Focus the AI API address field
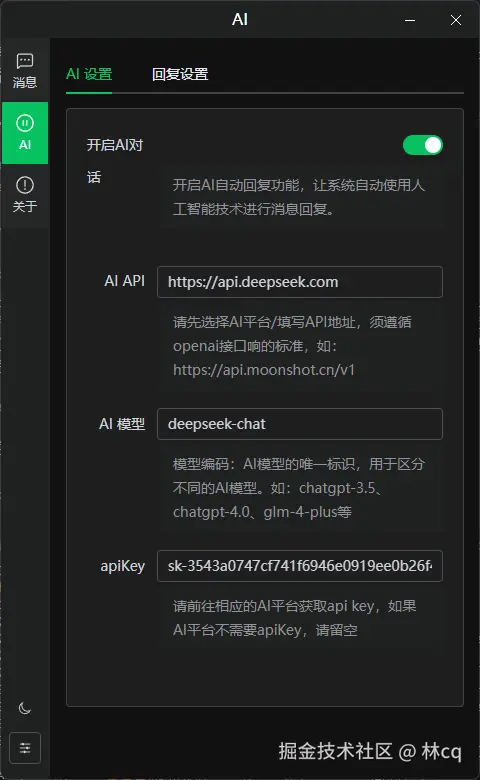The image size is (480, 780). (x=300, y=282)
